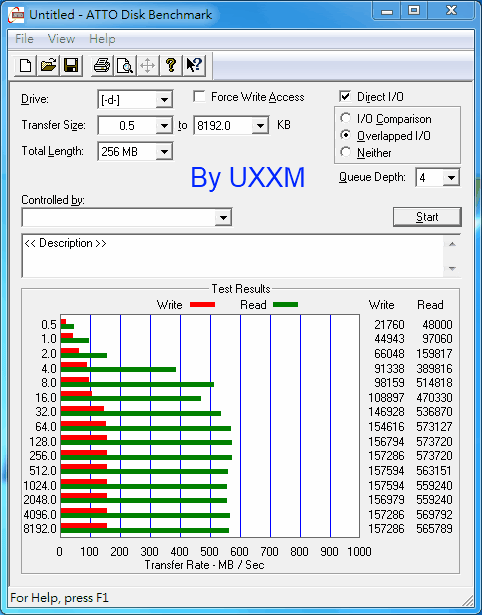Enable Force Write Access checkbox

point(199,96)
